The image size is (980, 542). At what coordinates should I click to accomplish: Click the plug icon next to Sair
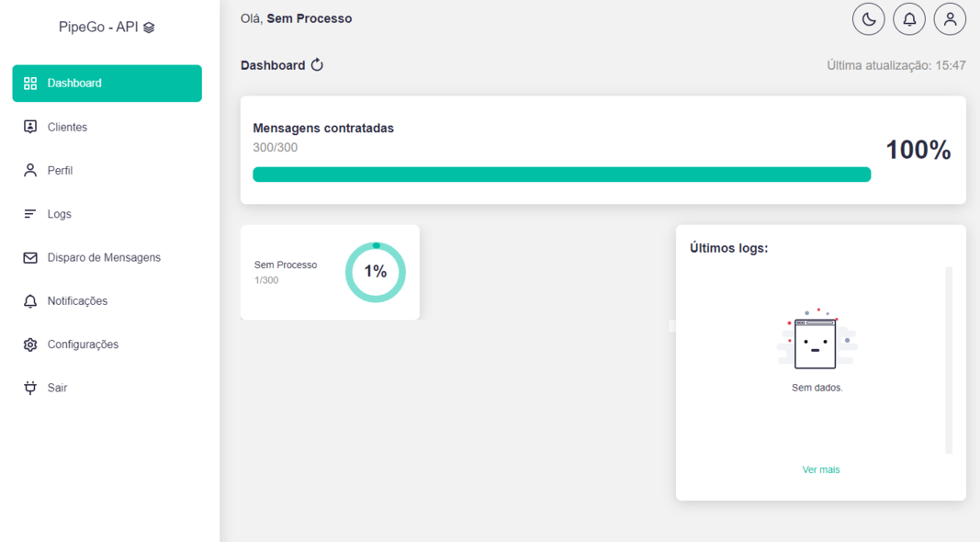(x=30, y=388)
